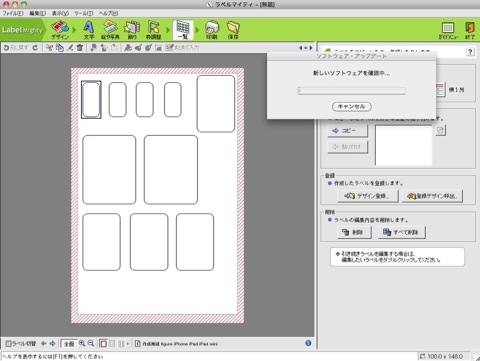Image resolution: width=480 pixels, height=361 pixels.
Task: Click the paper-format document icon in the bottom toolbar
Action: click(137, 343)
